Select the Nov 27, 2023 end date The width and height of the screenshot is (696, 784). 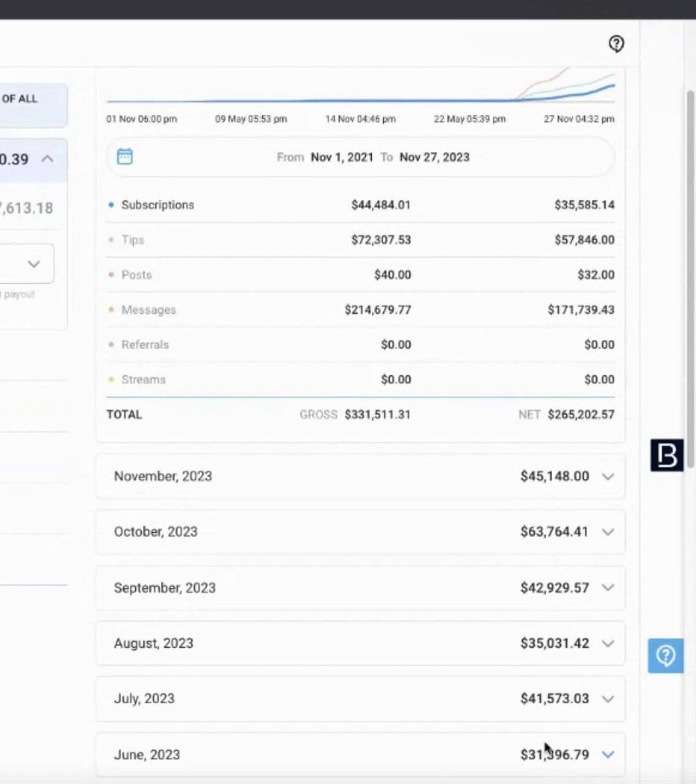coord(434,157)
